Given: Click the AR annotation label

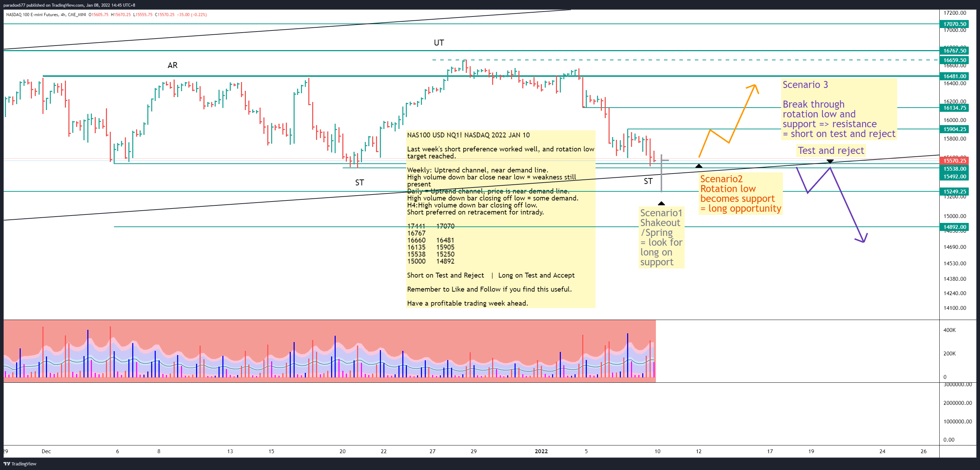Looking at the screenshot, I should click(x=172, y=65).
